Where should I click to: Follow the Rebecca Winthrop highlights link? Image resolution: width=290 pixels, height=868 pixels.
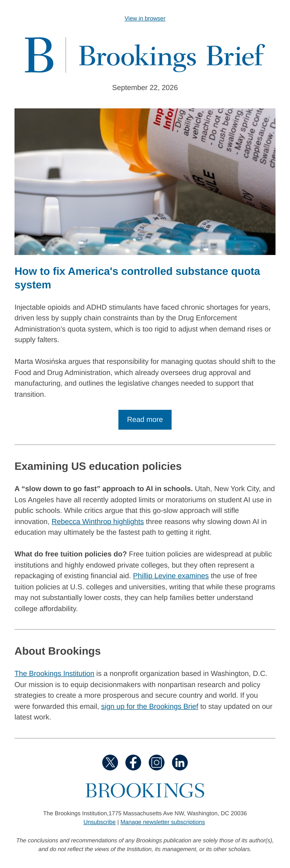coord(98,522)
